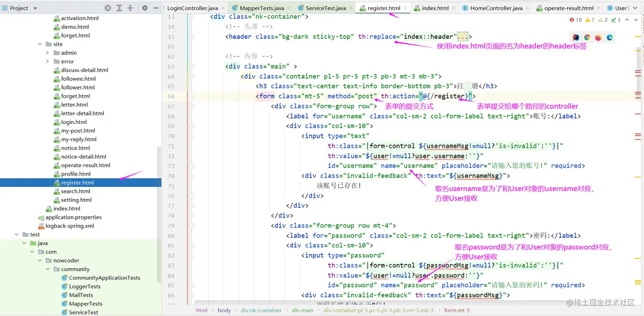Viewport: 644px width, 316px height.
Task: Open page in Firefox browser icon
Action: click(598, 38)
